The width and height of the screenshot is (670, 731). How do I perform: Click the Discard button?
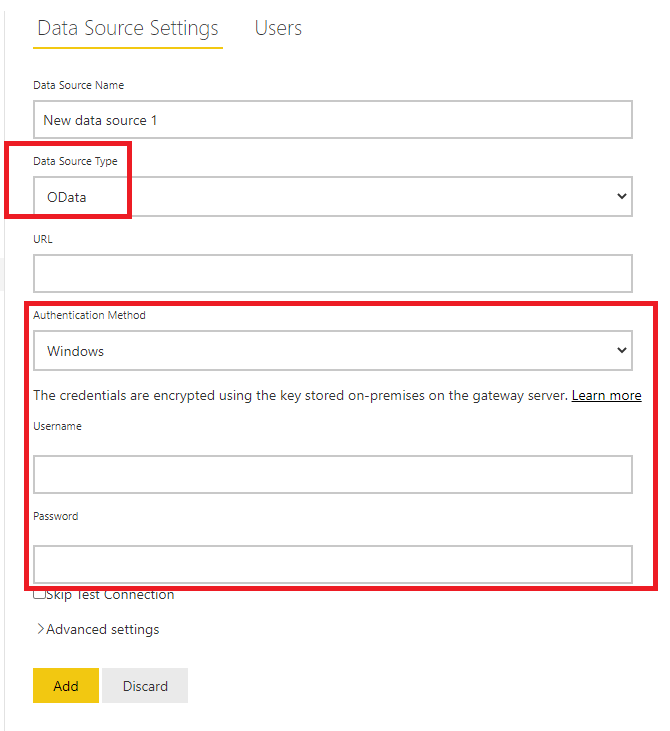click(x=145, y=685)
